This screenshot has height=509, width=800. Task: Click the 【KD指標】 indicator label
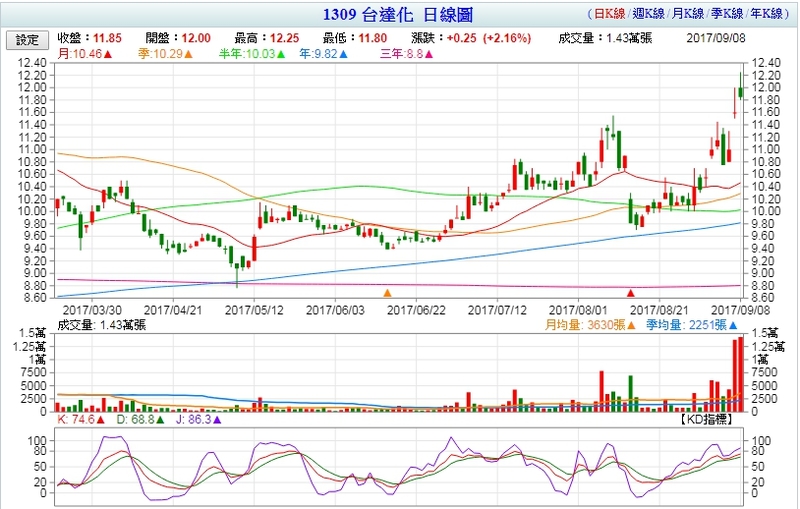coord(707,419)
